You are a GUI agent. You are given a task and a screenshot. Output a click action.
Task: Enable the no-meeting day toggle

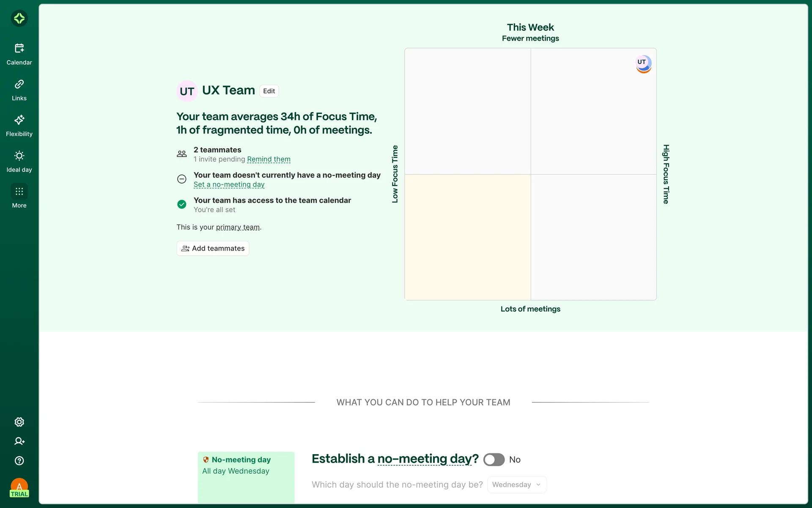tap(494, 460)
